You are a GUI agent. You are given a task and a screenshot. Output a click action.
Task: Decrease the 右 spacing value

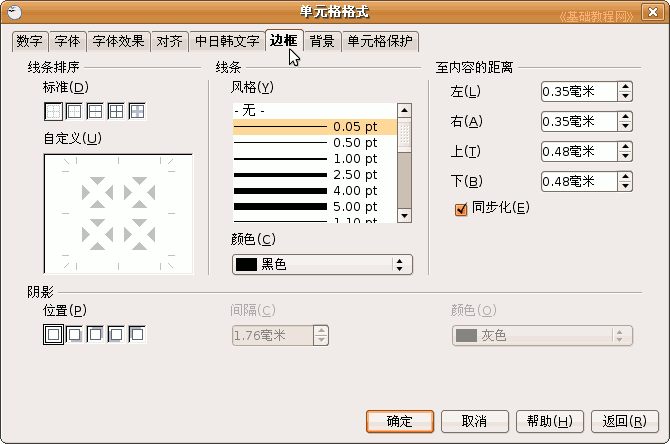pos(625,126)
